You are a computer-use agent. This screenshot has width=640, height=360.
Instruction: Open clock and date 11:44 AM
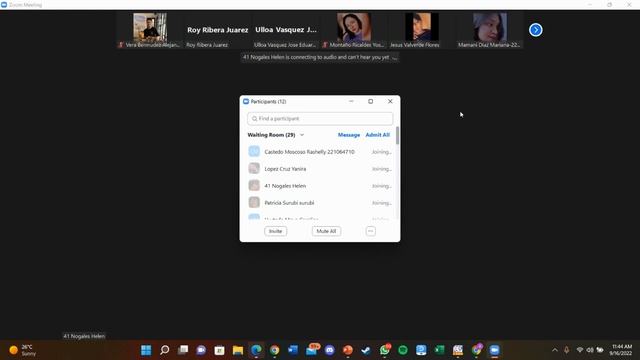pyautogui.click(x=621, y=350)
